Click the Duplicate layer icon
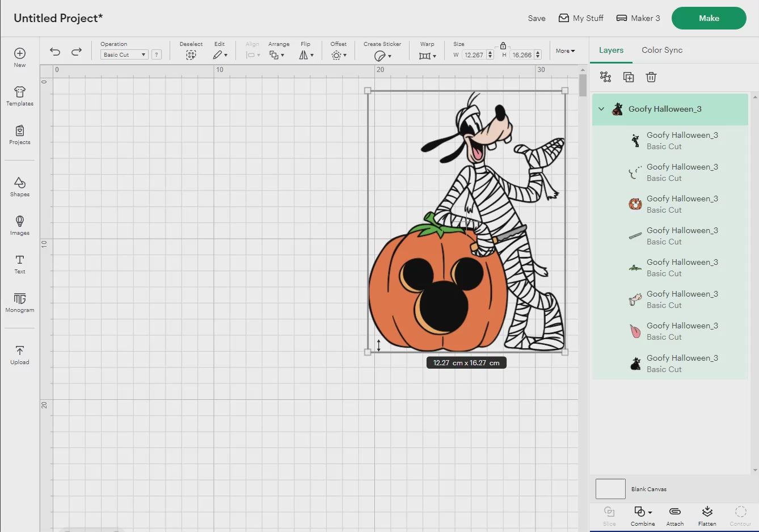Viewport: 759px width, 532px height. (629, 77)
